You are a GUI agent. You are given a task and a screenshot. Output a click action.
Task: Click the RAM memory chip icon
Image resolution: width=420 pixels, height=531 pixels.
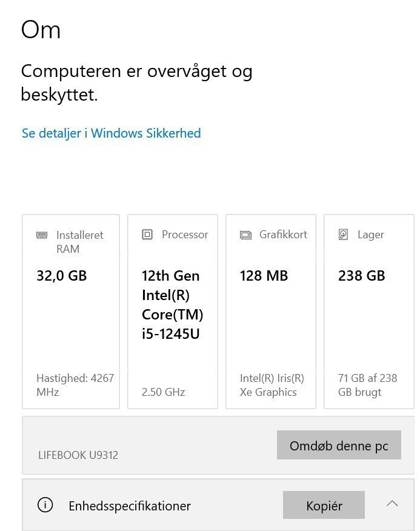click(42, 235)
